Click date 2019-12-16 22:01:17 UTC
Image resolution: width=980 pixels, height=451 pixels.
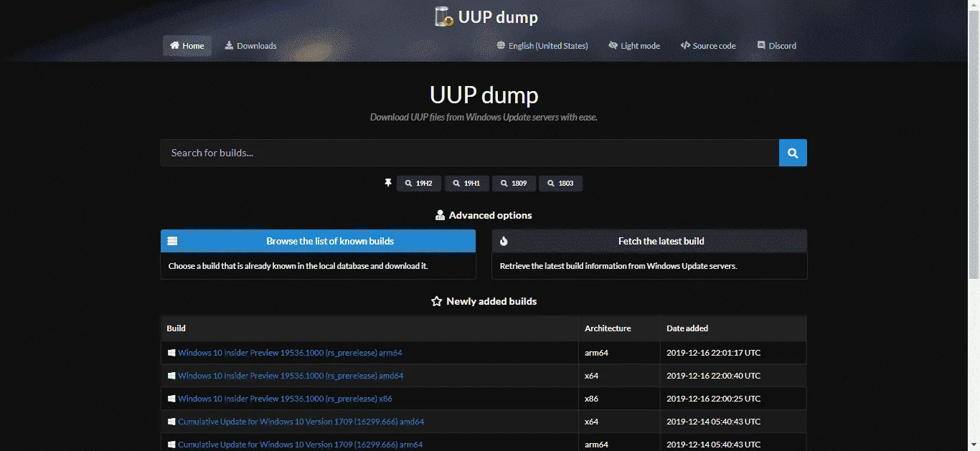[713, 353]
